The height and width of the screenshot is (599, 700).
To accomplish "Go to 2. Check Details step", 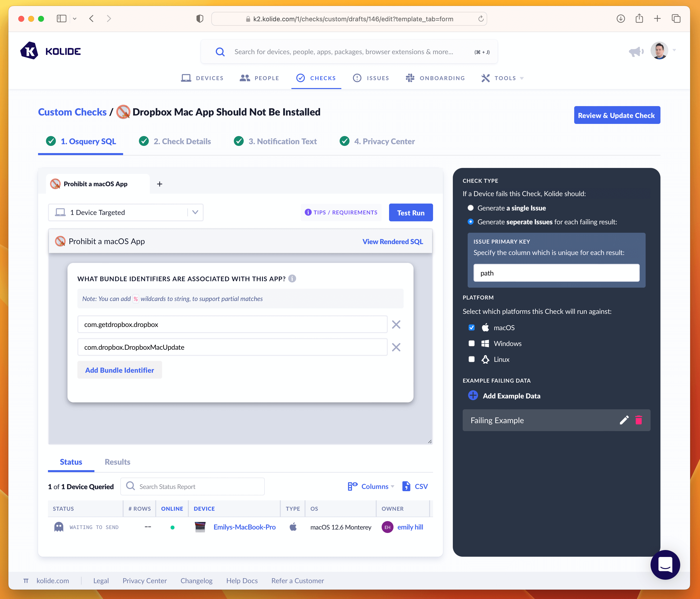I will tap(182, 141).
